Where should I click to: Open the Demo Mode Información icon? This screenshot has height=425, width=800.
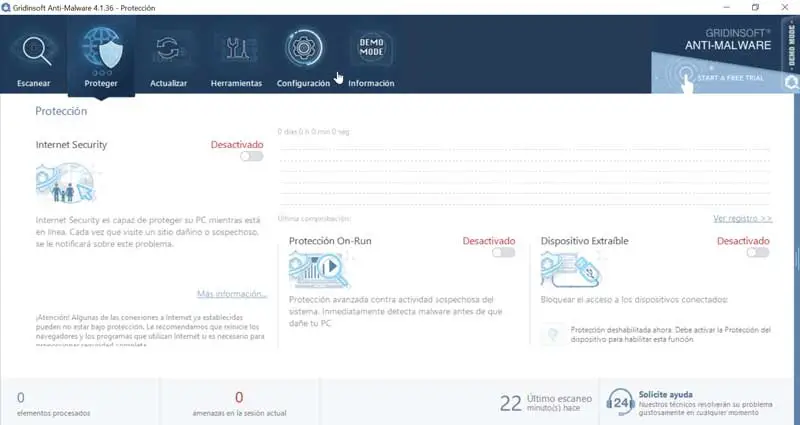click(x=371, y=48)
